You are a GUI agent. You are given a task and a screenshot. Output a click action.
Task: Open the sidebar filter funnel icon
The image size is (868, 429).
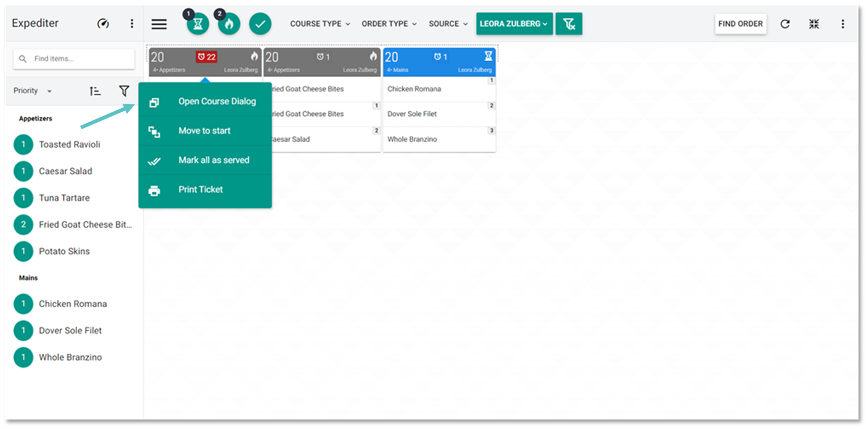124,91
